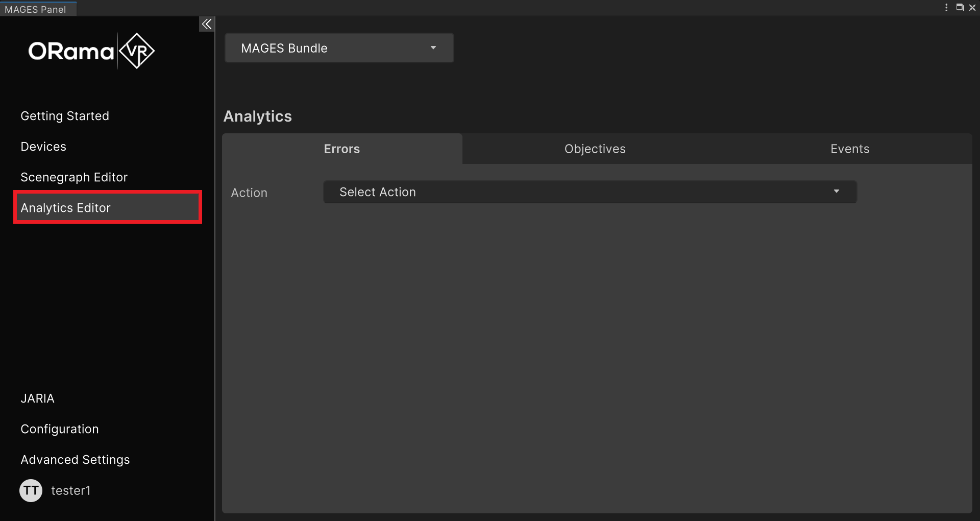This screenshot has height=521, width=980.
Task: Select Analytics Editor in the sidebar
Action: click(x=65, y=207)
